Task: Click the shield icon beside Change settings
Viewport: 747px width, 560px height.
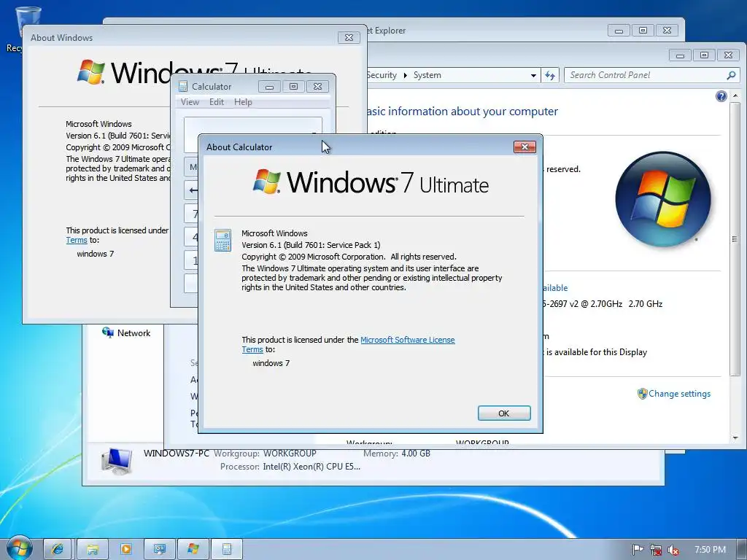Action: (642, 394)
